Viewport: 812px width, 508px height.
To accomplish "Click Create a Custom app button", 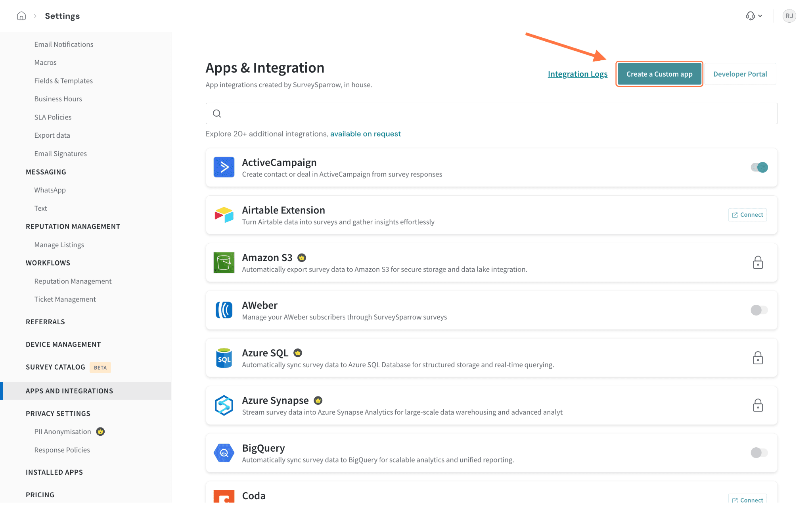I will pos(659,74).
